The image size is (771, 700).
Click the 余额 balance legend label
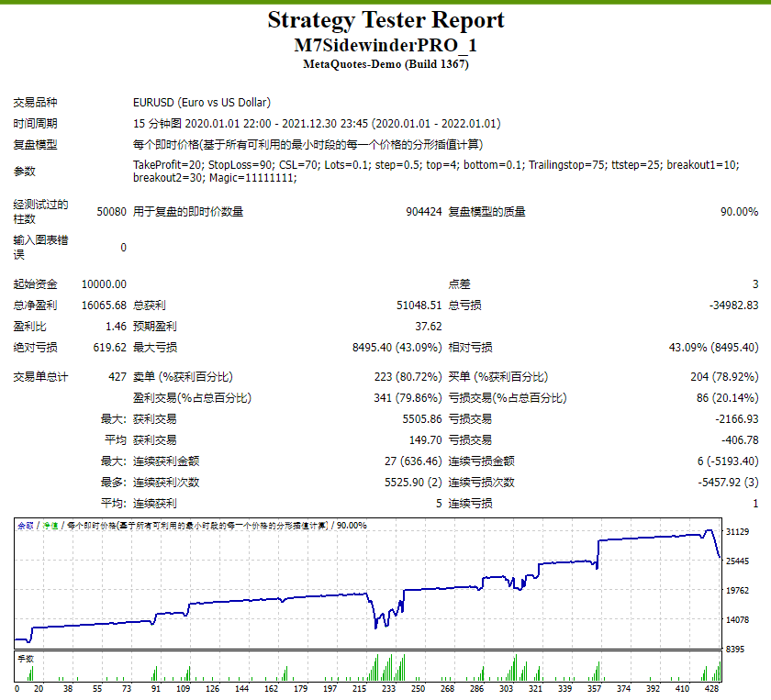coord(26,526)
